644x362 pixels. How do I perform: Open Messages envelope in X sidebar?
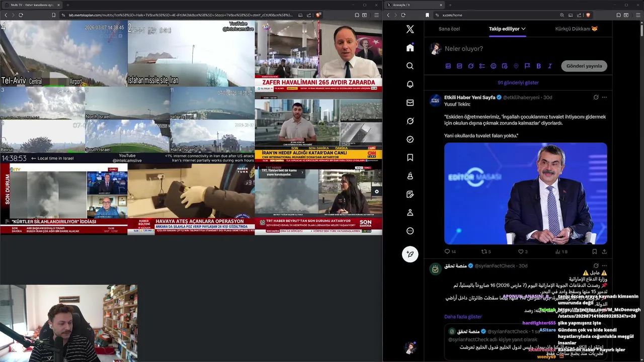(x=410, y=103)
